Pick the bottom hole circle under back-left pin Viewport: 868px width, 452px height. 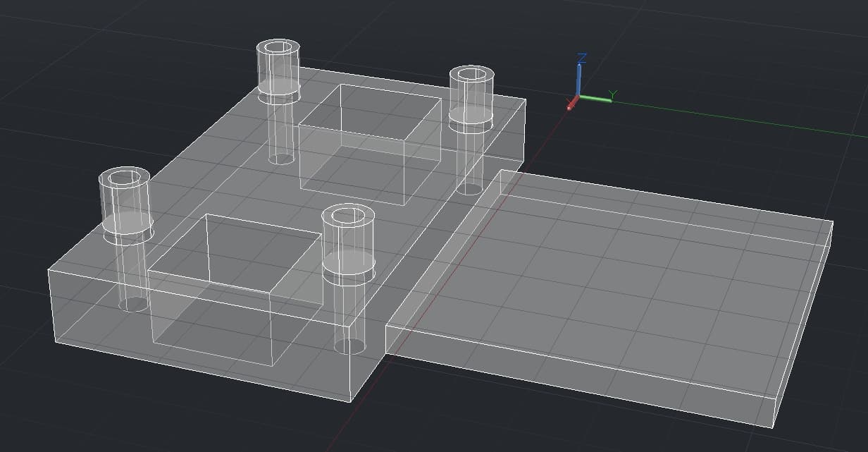coord(281,157)
